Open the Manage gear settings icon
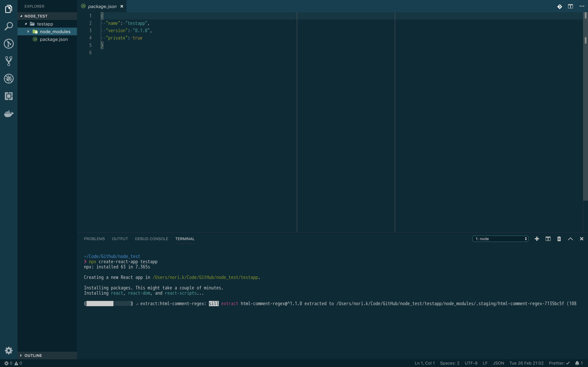Viewport: 588px width, 367px height. point(9,350)
